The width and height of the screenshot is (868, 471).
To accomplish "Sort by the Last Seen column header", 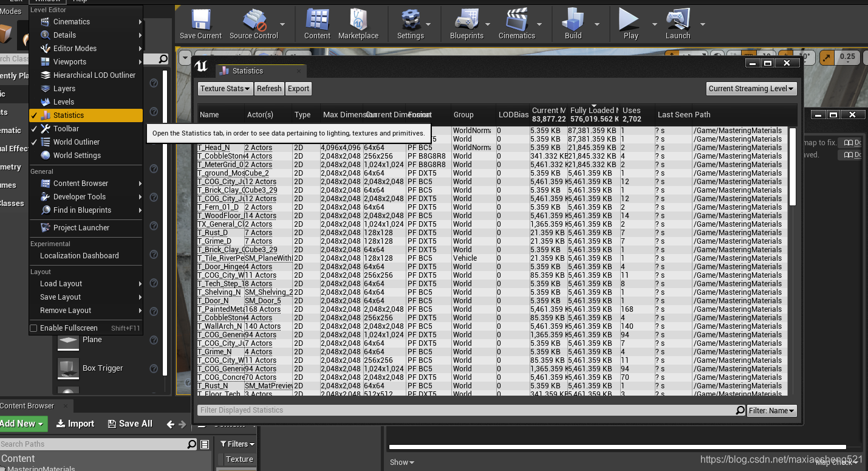I will point(674,115).
